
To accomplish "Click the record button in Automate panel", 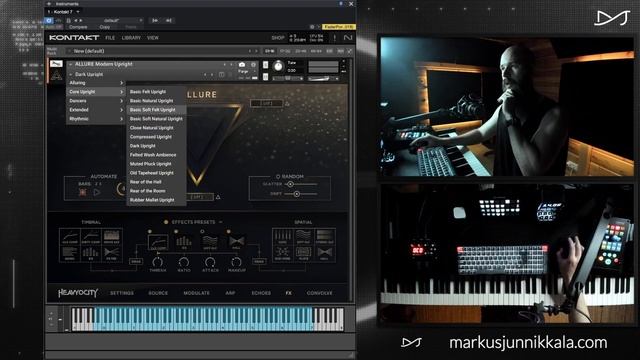I will (x=83, y=192).
